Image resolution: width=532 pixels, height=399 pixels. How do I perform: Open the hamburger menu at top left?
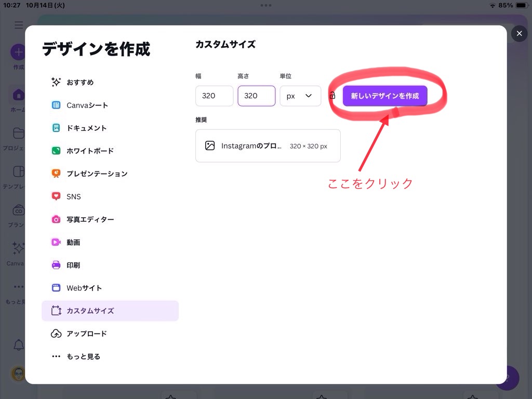click(19, 25)
